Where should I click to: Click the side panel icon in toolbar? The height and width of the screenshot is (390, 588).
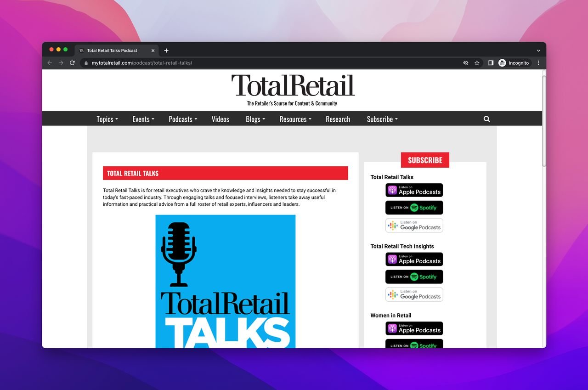click(491, 63)
